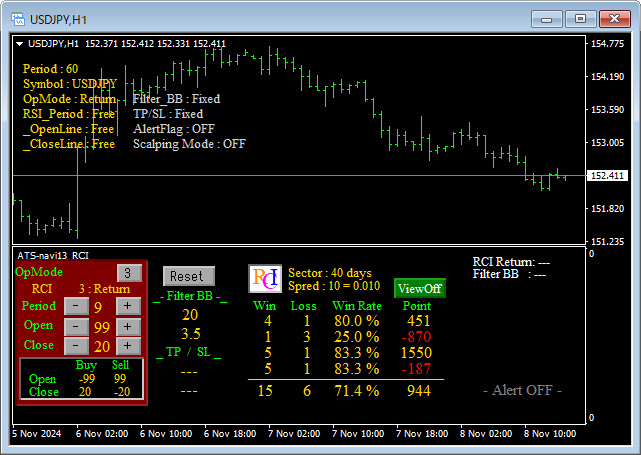Click the Sector : 40 days text

pyautogui.click(x=330, y=273)
